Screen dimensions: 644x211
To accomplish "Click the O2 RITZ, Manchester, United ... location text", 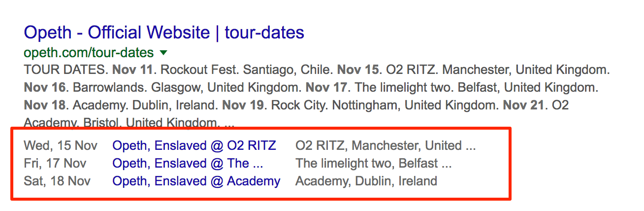I will pos(386,145).
